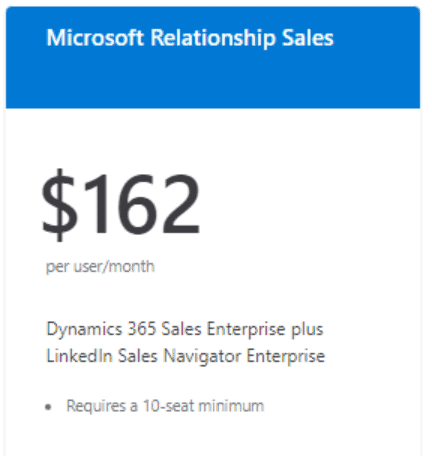This screenshot has height=471, width=432.
Task: Click the word LinkedIn in the description
Action: pyautogui.click(x=79, y=356)
